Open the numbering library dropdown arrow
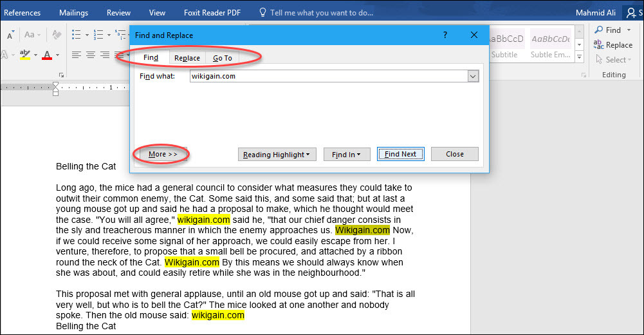The height and width of the screenshot is (335, 644). click(109, 35)
